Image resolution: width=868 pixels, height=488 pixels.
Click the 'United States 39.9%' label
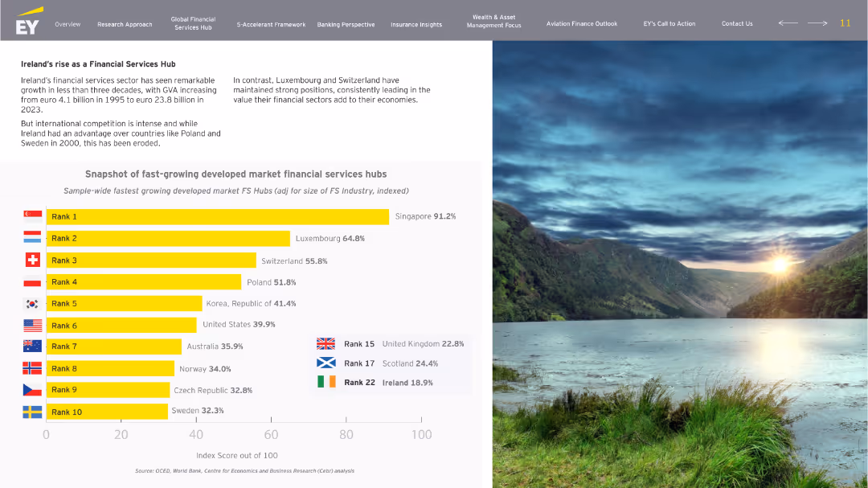[x=239, y=324]
